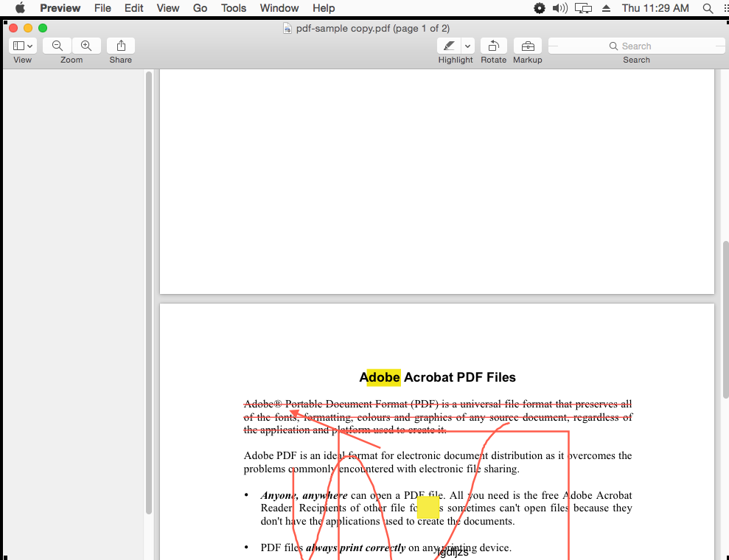Open the Apple menu
The width and height of the screenshot is (729, 560).
coord(20,8)
